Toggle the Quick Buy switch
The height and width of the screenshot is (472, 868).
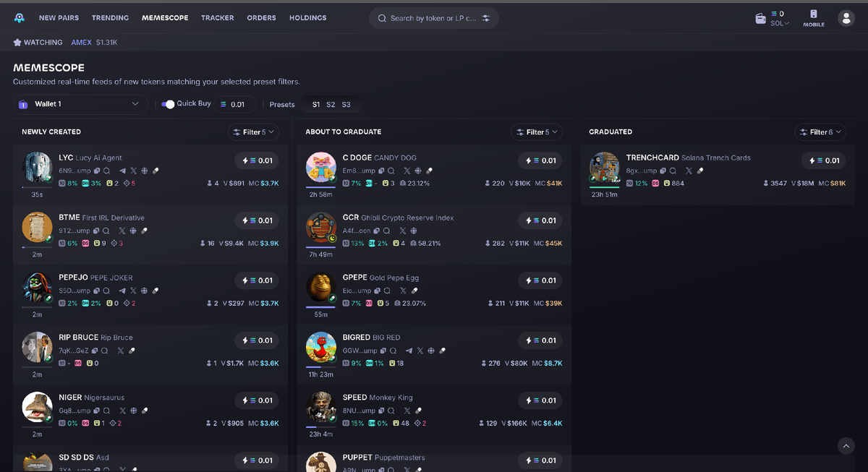(168, 104)
